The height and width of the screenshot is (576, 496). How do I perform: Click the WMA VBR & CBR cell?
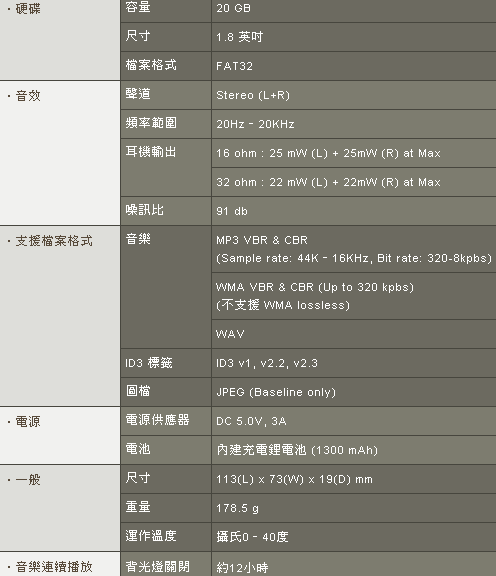coord(354,296)
